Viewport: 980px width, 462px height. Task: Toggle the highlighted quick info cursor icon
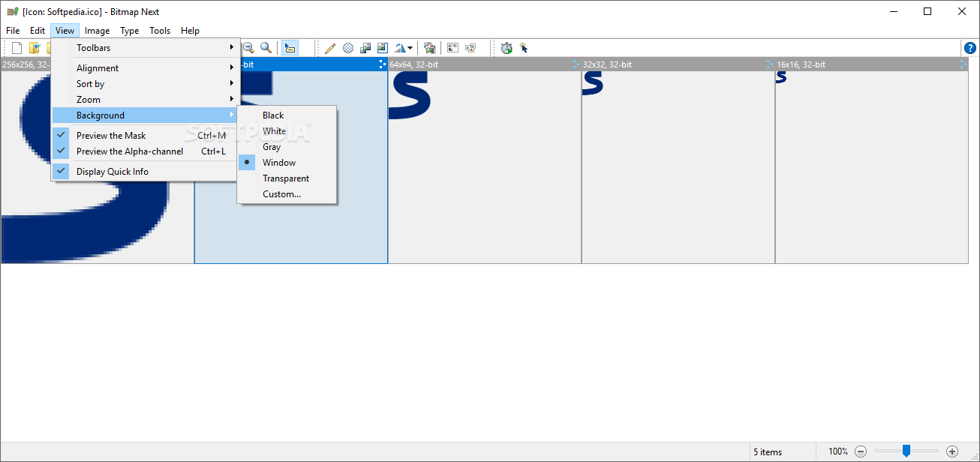(x=290, y=48)
